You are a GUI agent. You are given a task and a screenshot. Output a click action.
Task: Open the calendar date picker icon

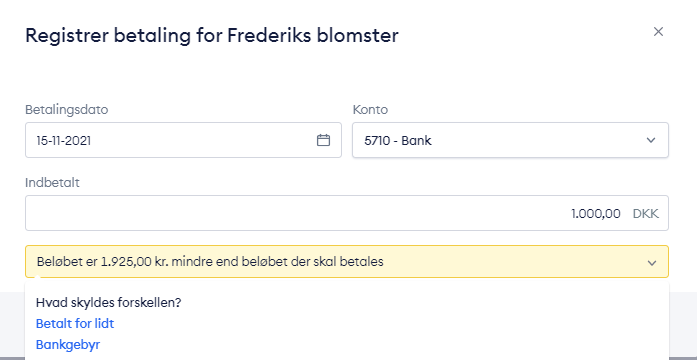tap(323, 140)
